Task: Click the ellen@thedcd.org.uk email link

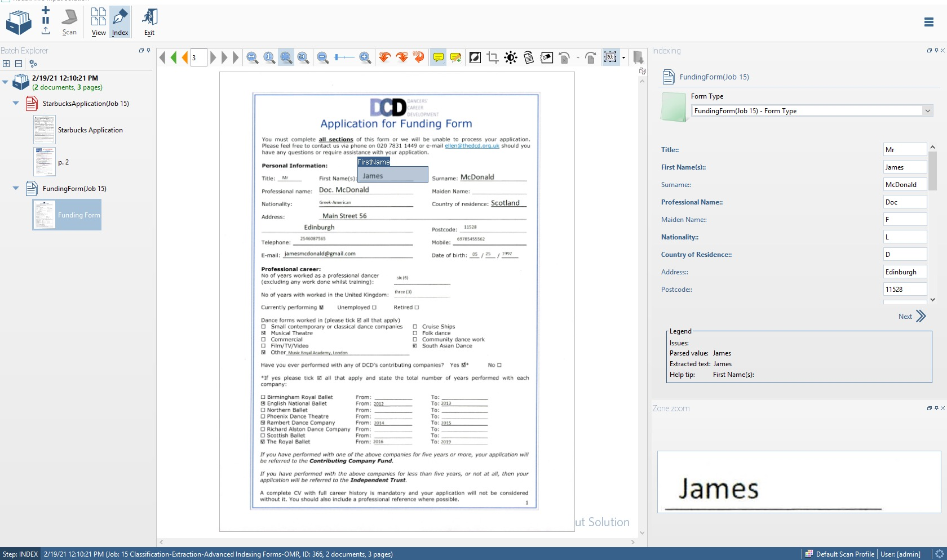Action: (472, 146)
